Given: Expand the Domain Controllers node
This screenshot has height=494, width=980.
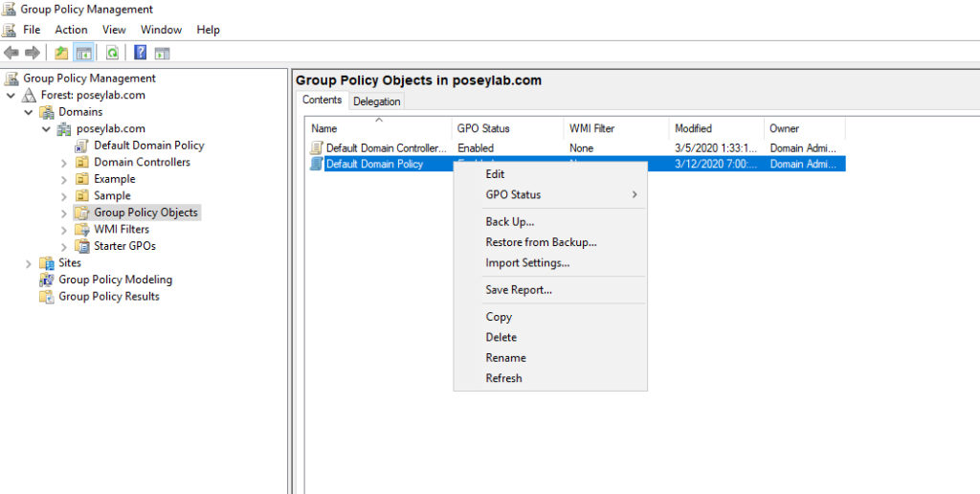Looking at the screenshot, I should click(x=64, y=163).
